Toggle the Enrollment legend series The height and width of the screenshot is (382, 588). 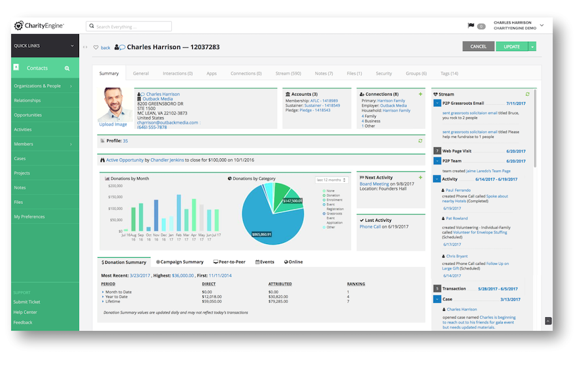coord(333,200)
